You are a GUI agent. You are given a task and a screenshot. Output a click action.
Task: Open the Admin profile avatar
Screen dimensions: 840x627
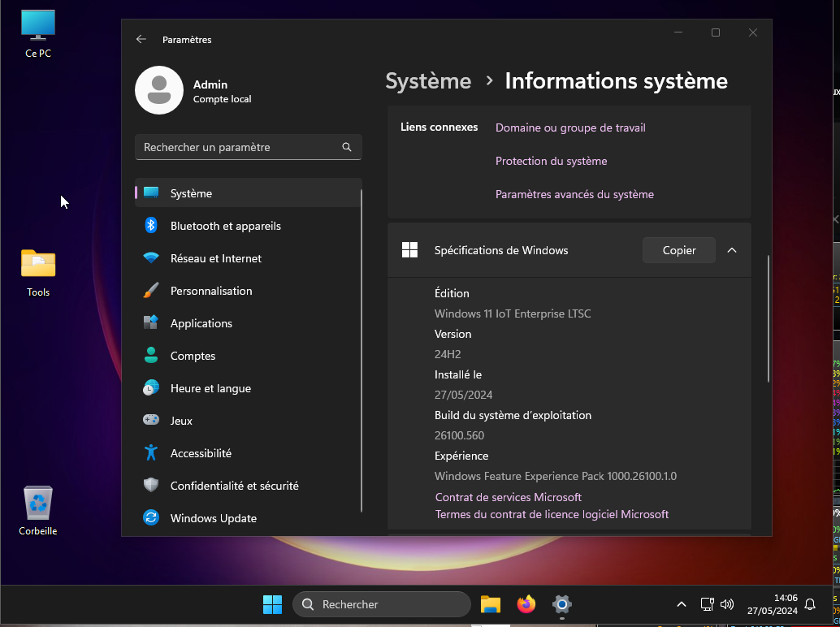pos(159,90)
